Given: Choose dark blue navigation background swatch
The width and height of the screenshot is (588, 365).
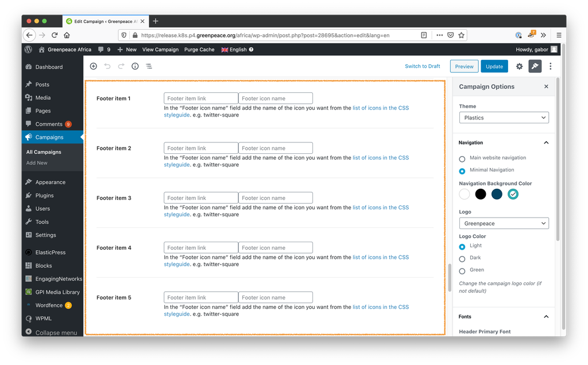Looking at the screenshot, I should pos(497,194).
